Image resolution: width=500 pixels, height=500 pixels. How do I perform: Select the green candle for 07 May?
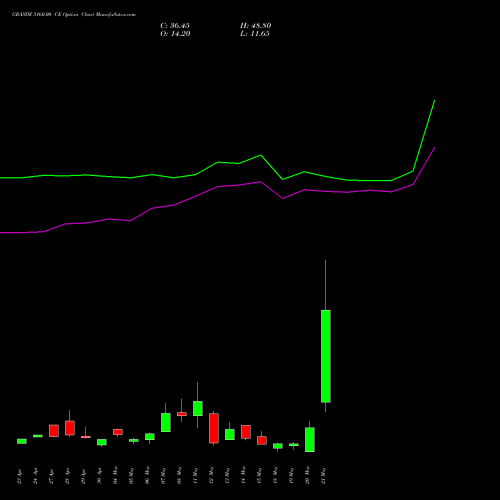point(166,422)
